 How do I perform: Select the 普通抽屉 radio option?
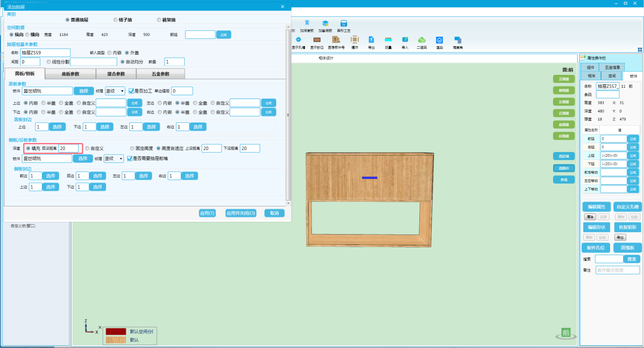tap(68, 20)
